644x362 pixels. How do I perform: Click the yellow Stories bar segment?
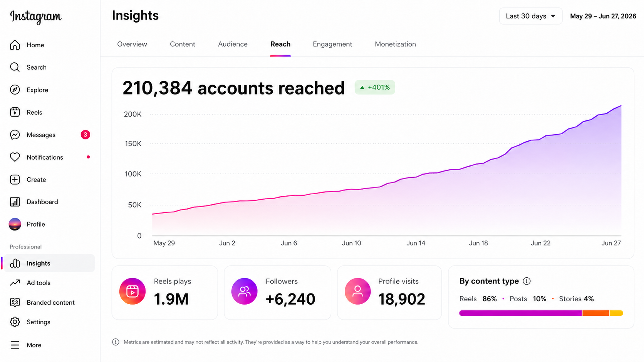(616, 313)
